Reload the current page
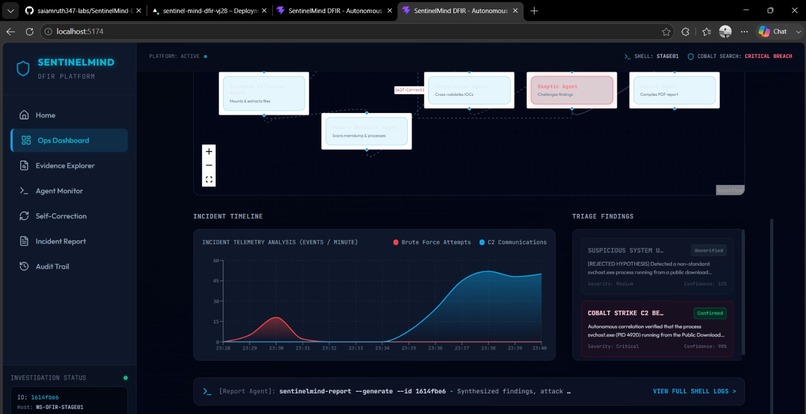Viewport: 806px width, 414px height. pyautogui.click(x=29, y=31)
